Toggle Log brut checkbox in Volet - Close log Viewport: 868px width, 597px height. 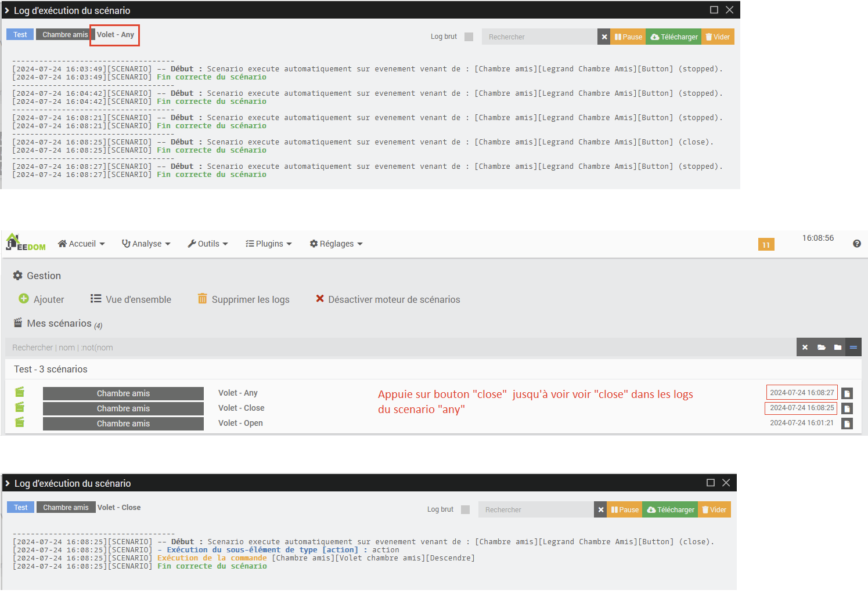click(x=465, y=509)
